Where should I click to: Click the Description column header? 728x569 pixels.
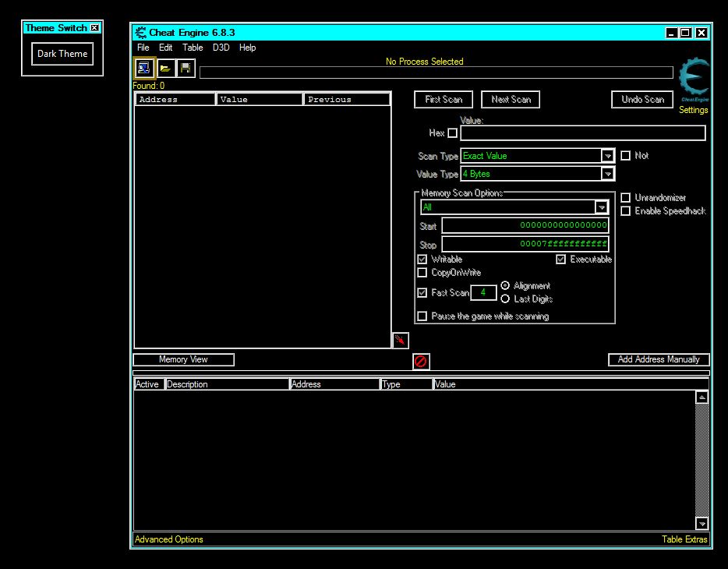227,384
